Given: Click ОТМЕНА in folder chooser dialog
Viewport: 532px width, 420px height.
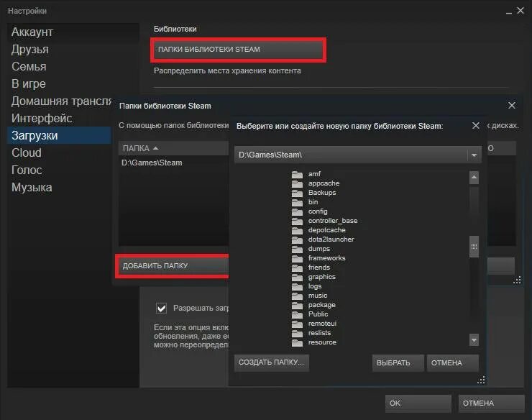Looking at the screenshot, I should (453, 363).
